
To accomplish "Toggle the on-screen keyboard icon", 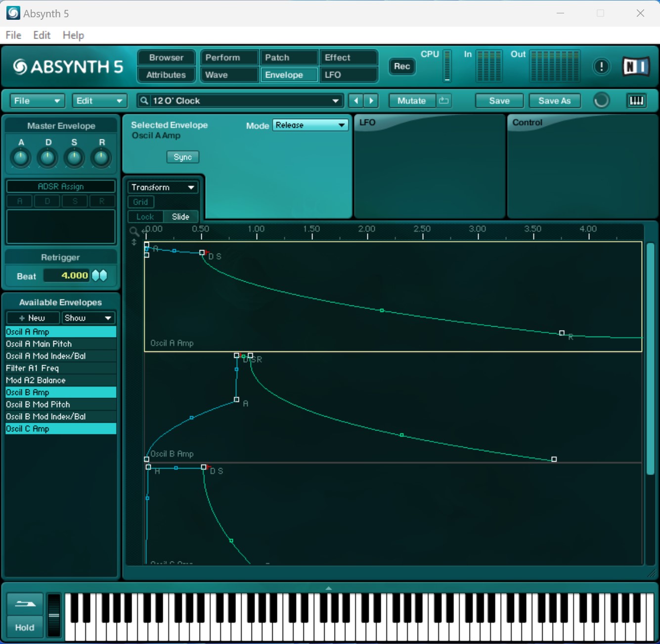I will (636, 101).
